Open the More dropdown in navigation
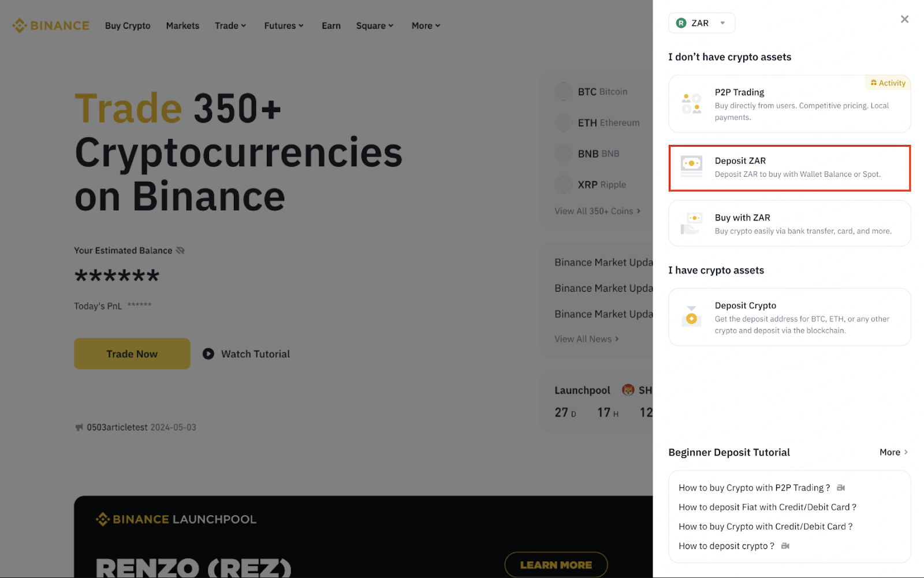Viewport: 924px width, 578px height. pos(426,26)
